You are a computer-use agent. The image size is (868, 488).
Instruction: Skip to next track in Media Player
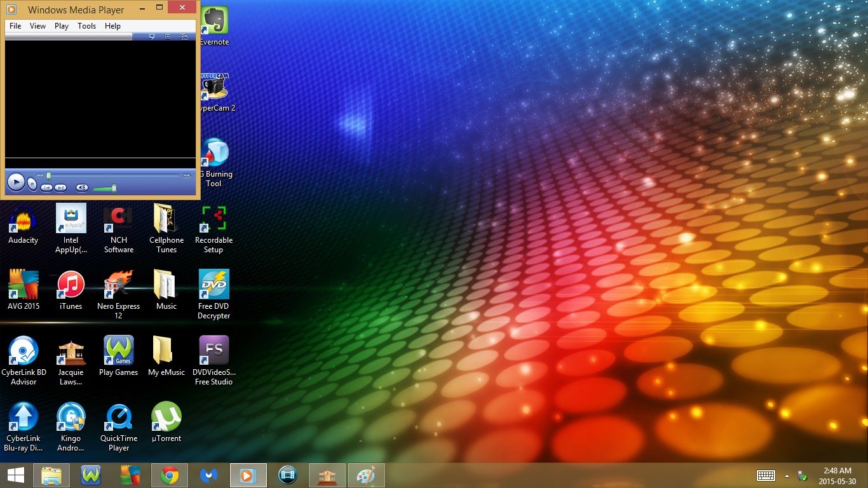click(60, 187)
